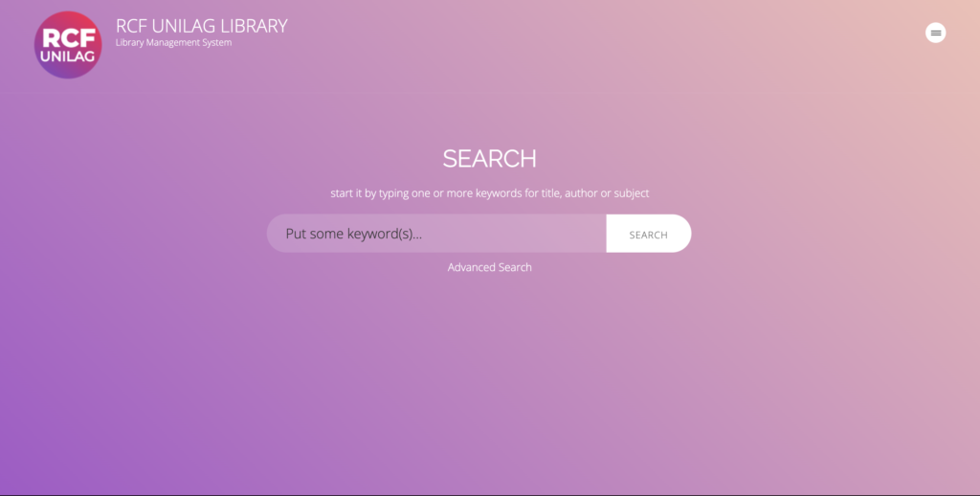Click the RCF UNILAG LIBRARY title
The height and width of the screenshot is (496, 980).
click(x=201, y=26)
